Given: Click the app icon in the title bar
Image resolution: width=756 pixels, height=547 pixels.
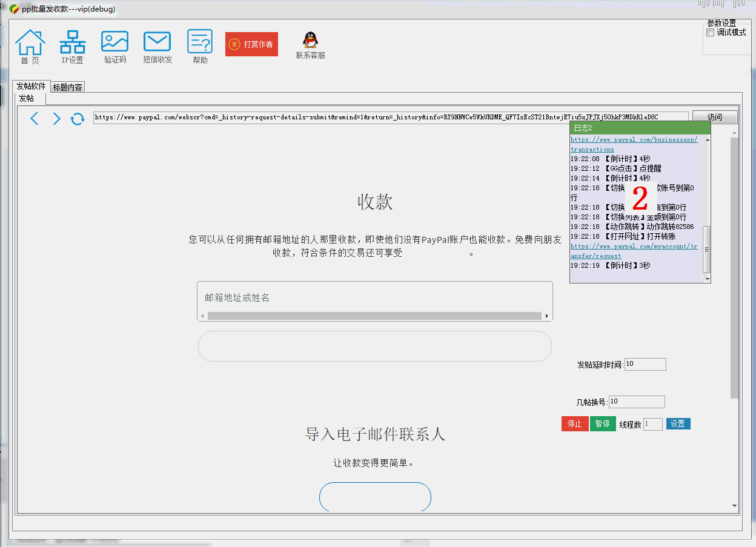Looking at the screenshot, I should [13, 9].
